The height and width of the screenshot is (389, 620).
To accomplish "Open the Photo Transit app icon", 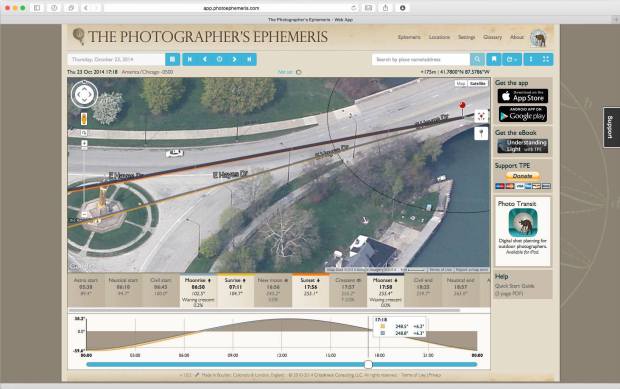I will [x=523, y=223].
